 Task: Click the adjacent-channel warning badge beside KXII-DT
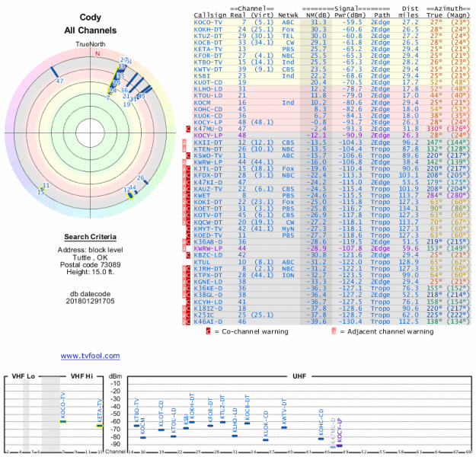pos(184,142)
